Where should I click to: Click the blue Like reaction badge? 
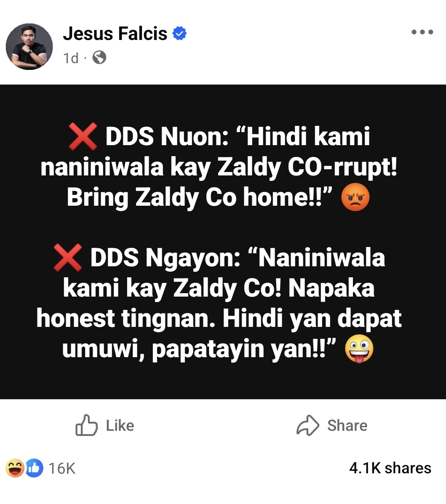35,468
